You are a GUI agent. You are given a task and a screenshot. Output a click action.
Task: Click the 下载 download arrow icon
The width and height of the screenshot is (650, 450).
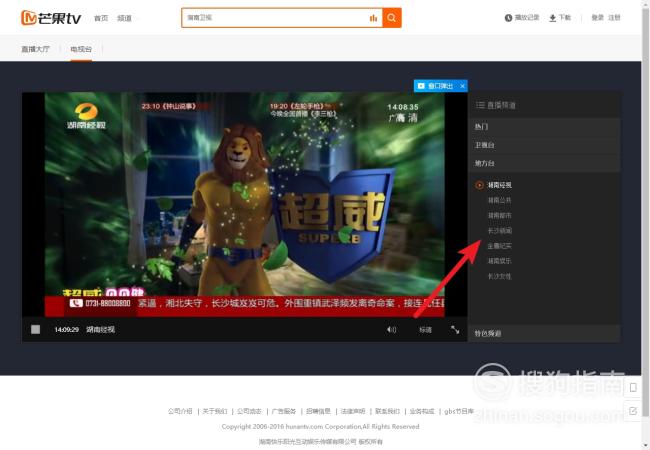(552, 18)
